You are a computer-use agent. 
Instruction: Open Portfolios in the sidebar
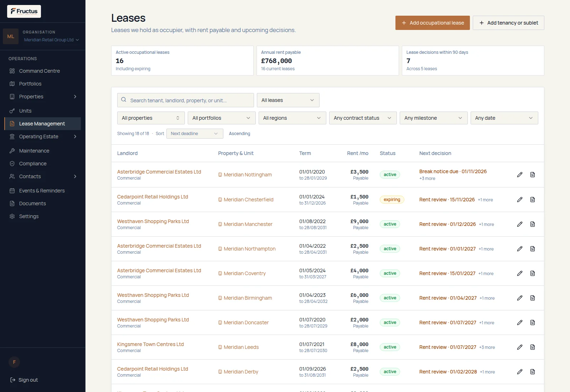(42, 84)
